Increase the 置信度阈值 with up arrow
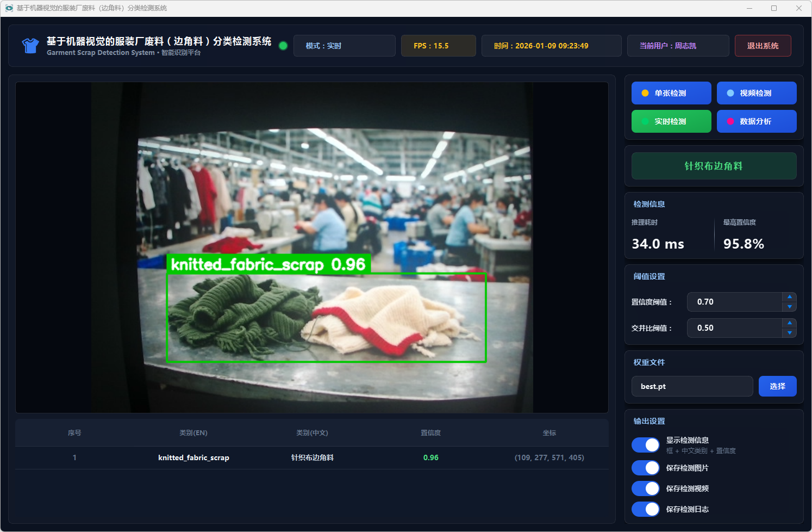 790,297
